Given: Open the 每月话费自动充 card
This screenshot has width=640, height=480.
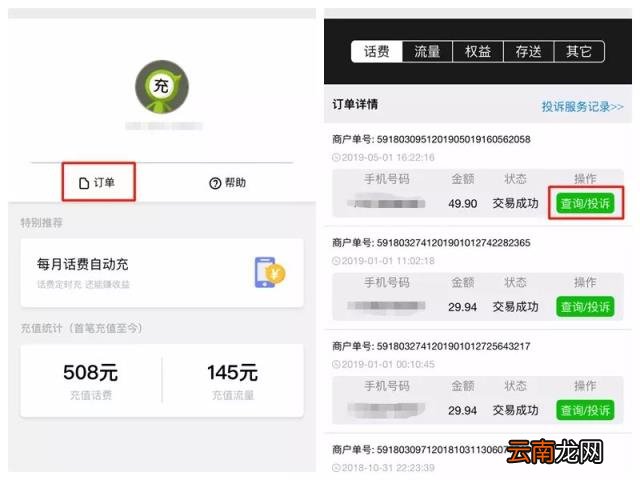Looking at the screenshot, I should (x=162, y=273).
